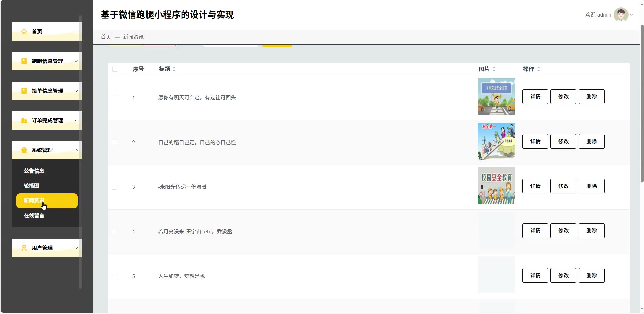Expand the 订单完成管理 submenu chevron
The width and height of the screenshot is (644, 314).
(76, 121)
